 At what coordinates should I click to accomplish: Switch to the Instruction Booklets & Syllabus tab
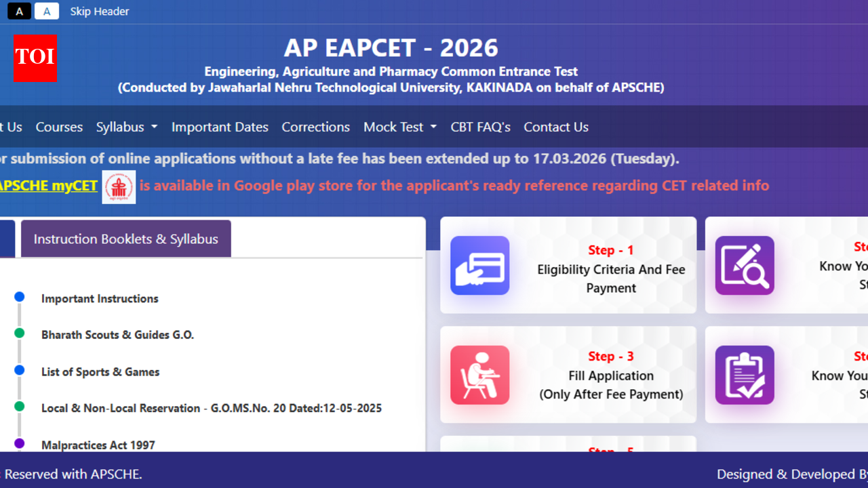(x=125, y=239)
